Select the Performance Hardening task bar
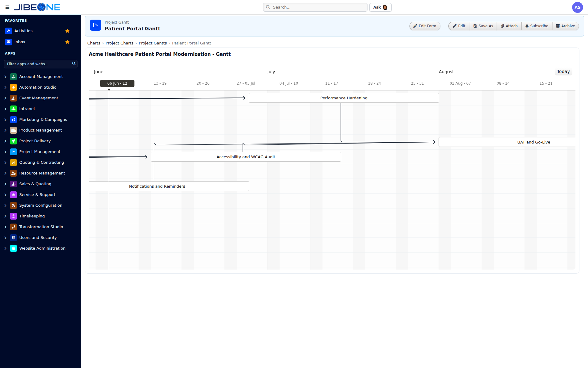 (x=344, y=98)
